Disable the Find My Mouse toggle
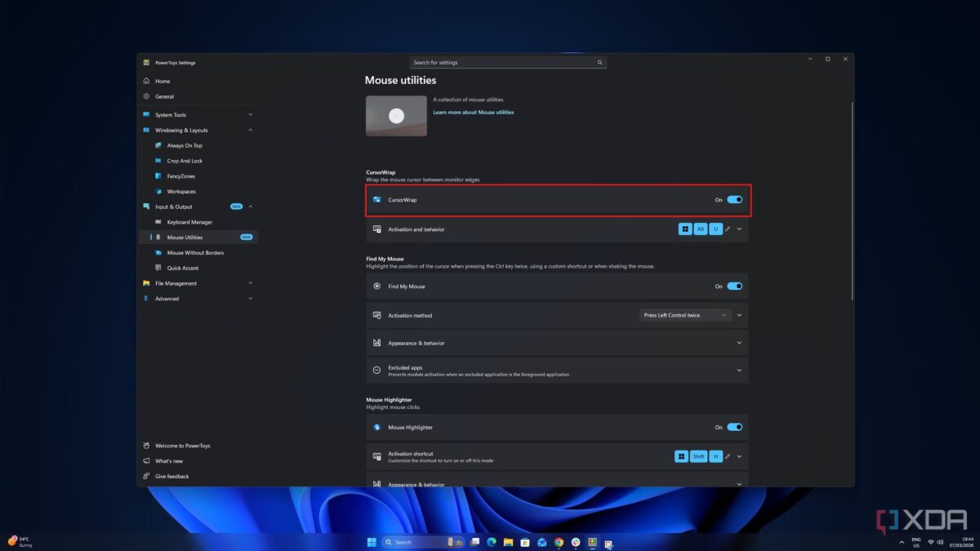 coord(734,287)
